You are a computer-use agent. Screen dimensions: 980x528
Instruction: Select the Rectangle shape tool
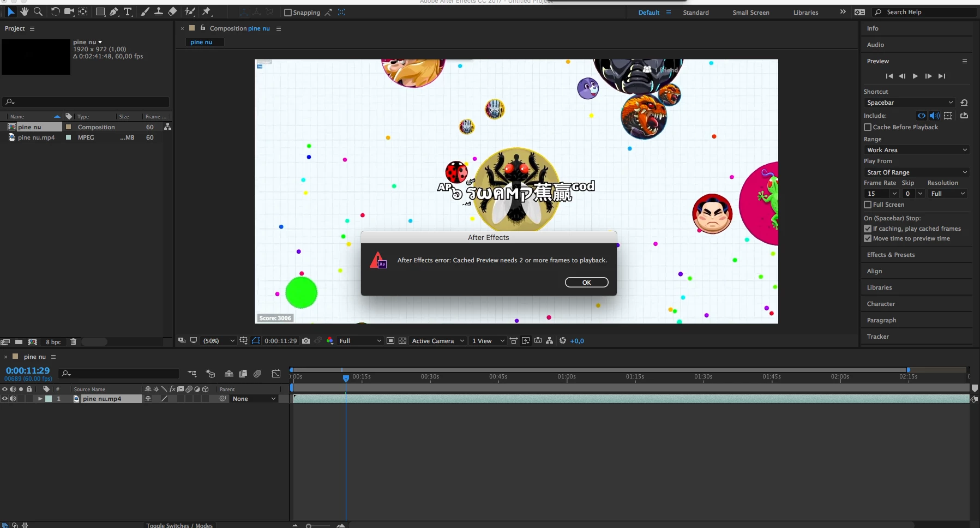point(100,11)
